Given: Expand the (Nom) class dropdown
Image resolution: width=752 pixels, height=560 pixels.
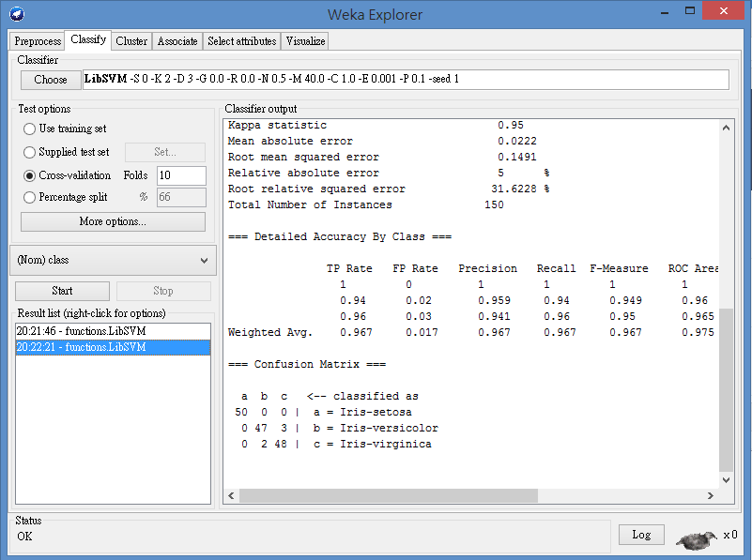Looking at the screenshot, I should 114,260.
